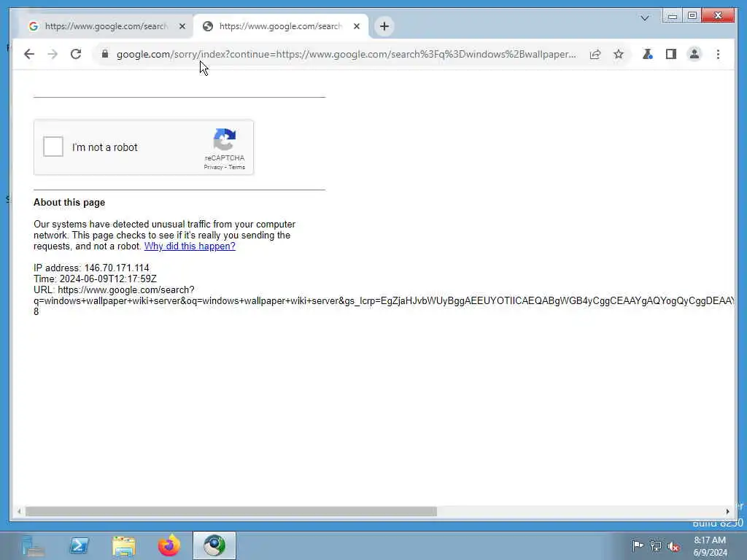The height and width of the screenshot is (560, 747).
Task: Close the active sorry page tab
Action: coord(356,26)
